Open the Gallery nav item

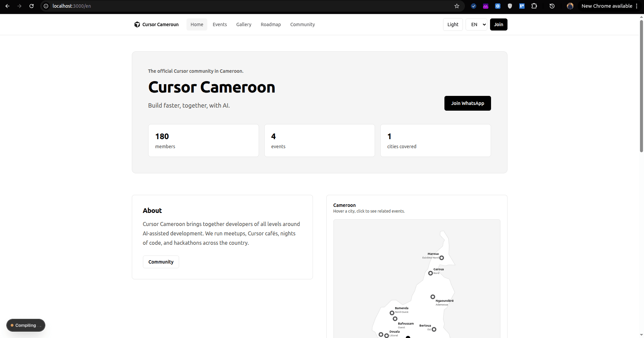click(244, 24)
